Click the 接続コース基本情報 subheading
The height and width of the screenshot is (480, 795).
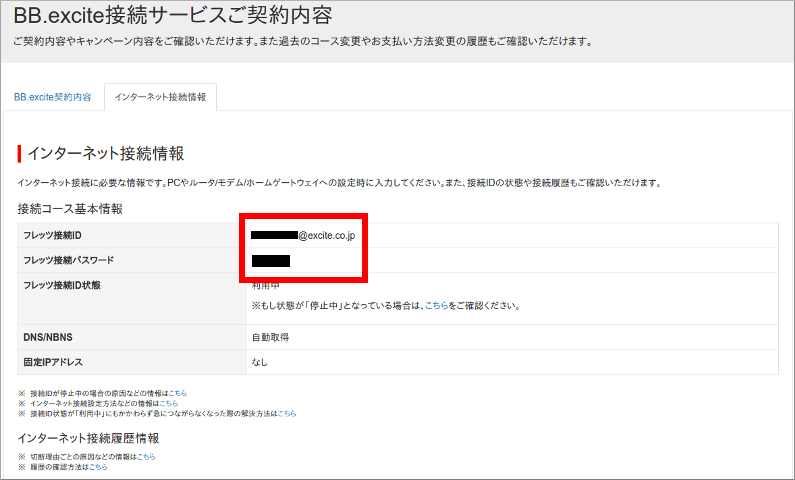pyautogui.click(x=70, y=209)
